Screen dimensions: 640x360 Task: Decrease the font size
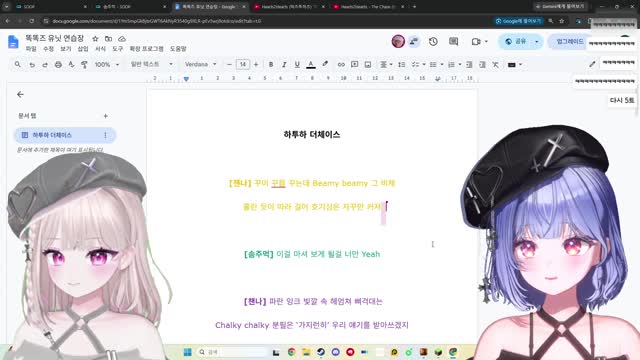229,64
